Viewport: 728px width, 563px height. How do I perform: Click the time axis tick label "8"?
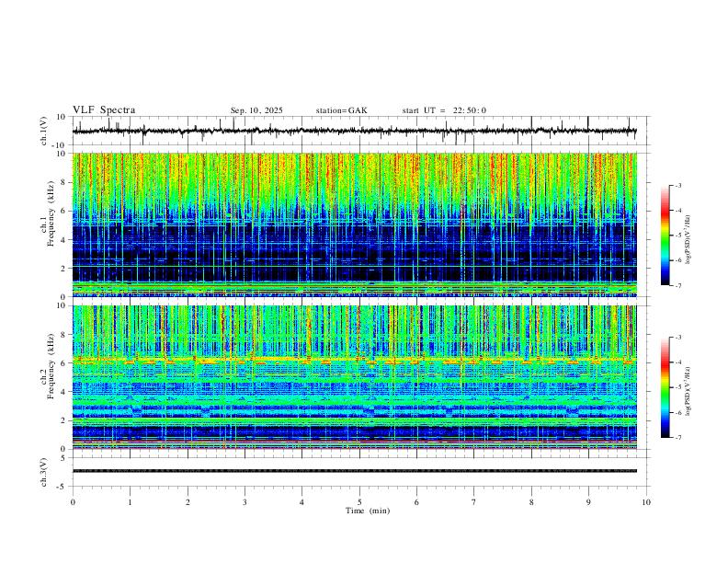531,502
